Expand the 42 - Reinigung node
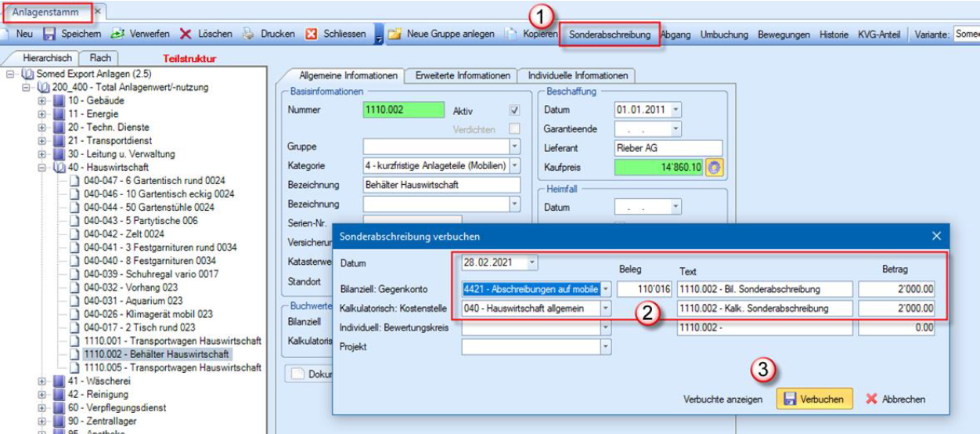980x434 pixels. (42, 394)
